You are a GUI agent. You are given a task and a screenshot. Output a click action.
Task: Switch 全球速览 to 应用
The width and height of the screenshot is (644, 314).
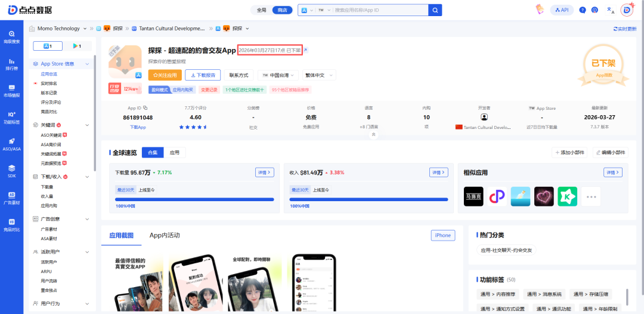point(175,152)
